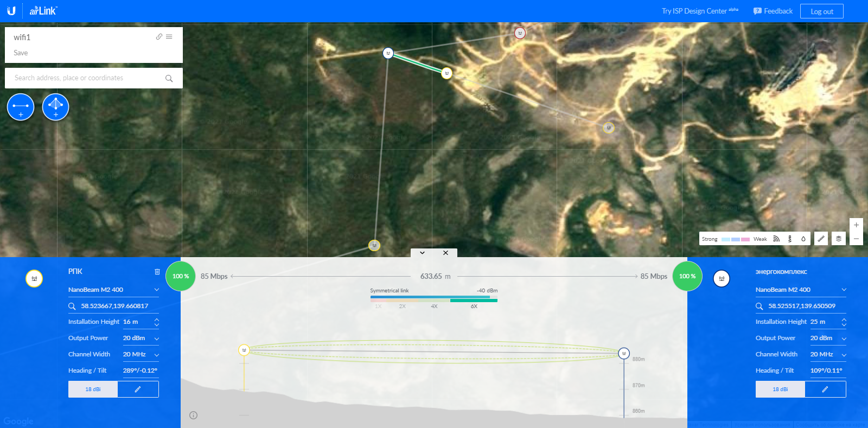The image size is (868, 428).
Task: Click энергокомплекс coordinates field 58.525517,139.650509
Action: coord(802,306)
